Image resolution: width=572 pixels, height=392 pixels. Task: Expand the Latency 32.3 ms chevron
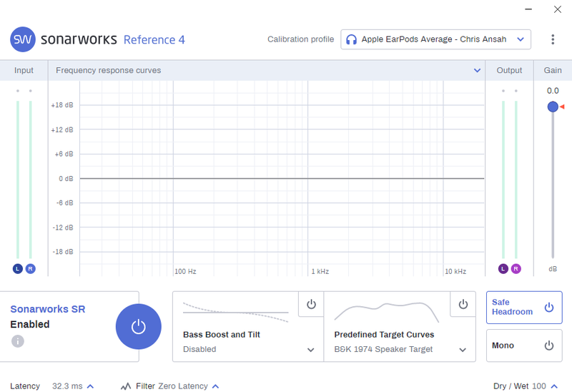[x=91, y=386]
